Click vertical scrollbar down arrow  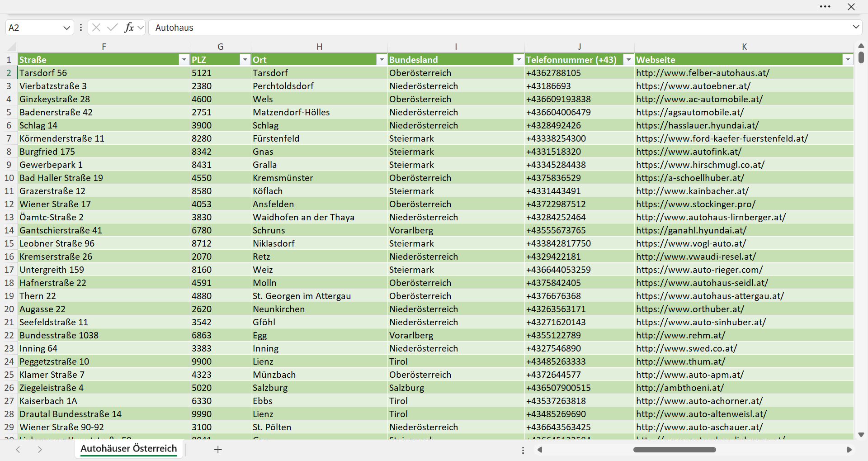click(x=861, y=435)
